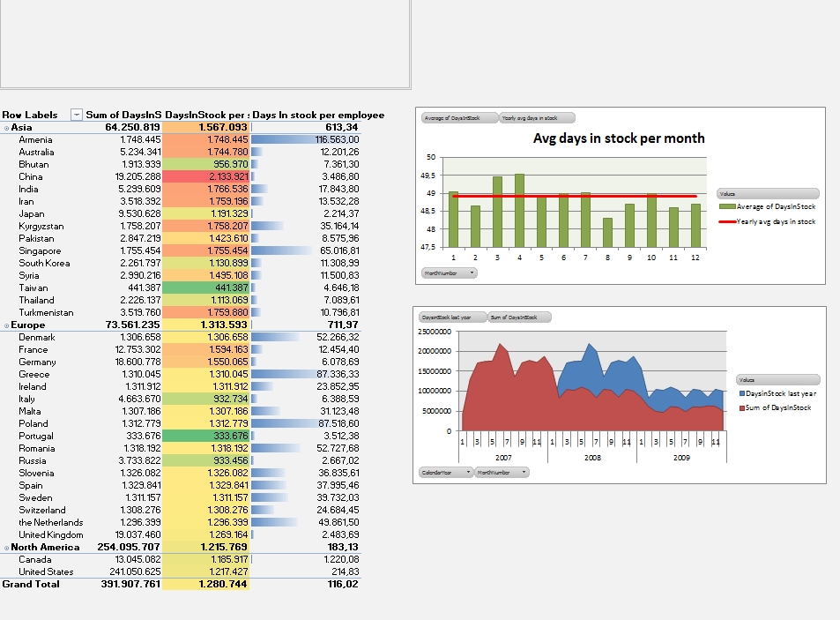Viewport: 840px width, 620px height.
Task: Click the Yearly avg days in stock field button
Action: point(537,116)
